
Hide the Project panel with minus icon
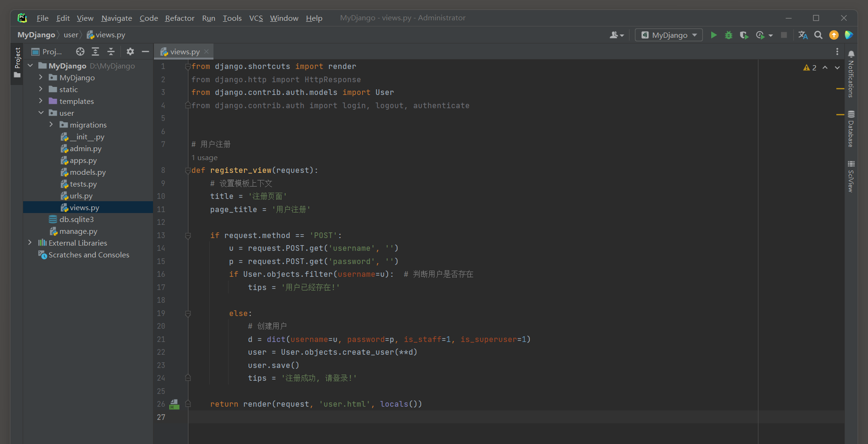click(145, 51)
